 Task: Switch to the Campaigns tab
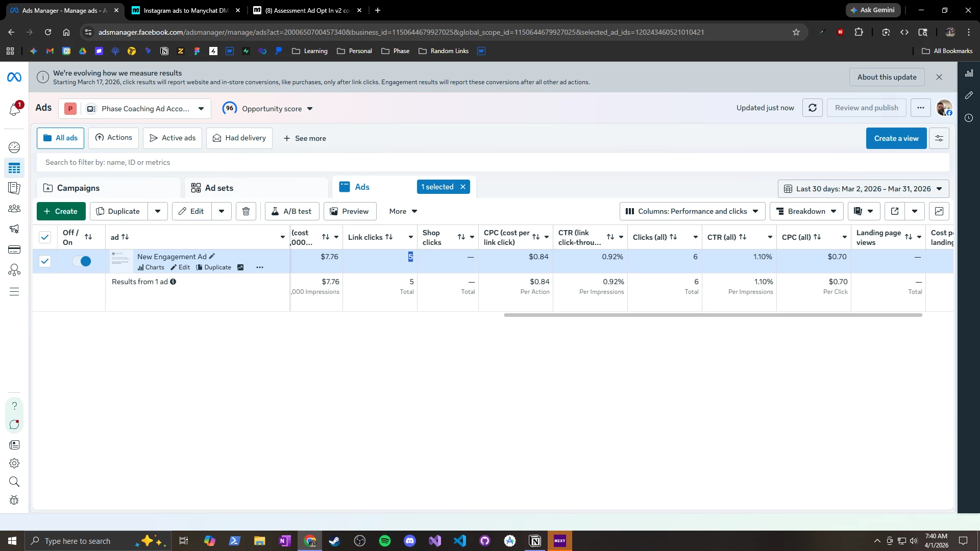pyautogui.click(x=78, y=188)
